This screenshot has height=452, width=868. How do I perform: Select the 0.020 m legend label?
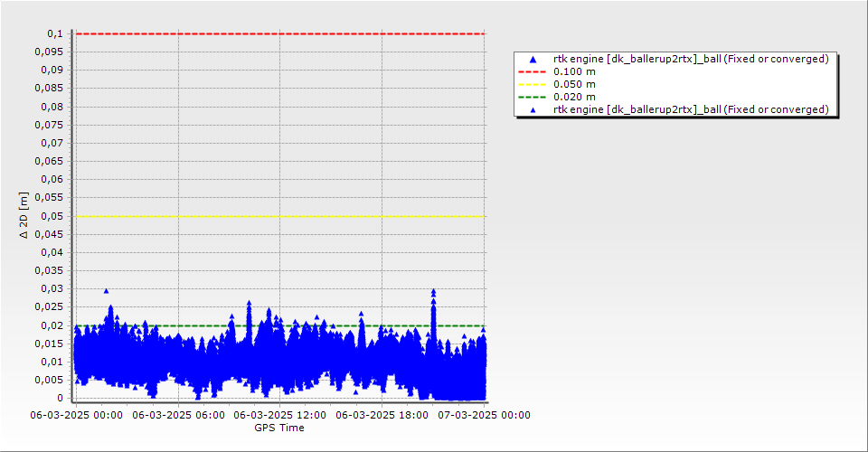575,98
